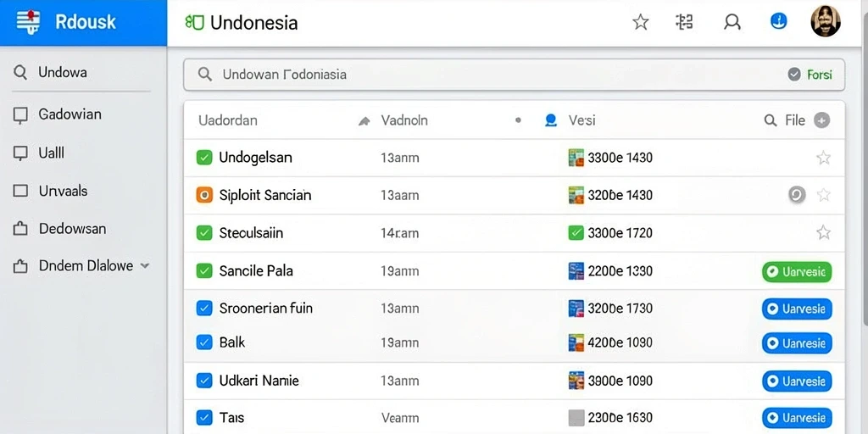Click the gray square beside 2300e 1630
This screenshot has height=434, width=868.
[x=576, y=417]
